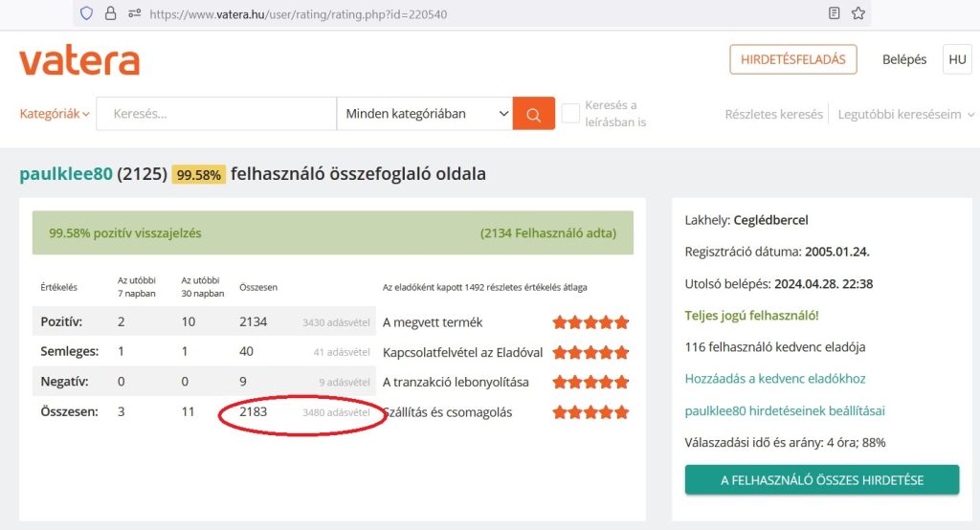The width and height of the screenshot is (980, 530).
Task: Click the HIRDETÉSFELADÁS button
Action: point(792,59)
